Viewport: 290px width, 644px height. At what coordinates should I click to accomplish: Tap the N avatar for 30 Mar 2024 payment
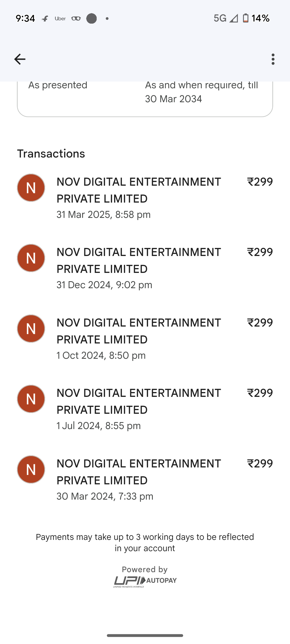31,470
